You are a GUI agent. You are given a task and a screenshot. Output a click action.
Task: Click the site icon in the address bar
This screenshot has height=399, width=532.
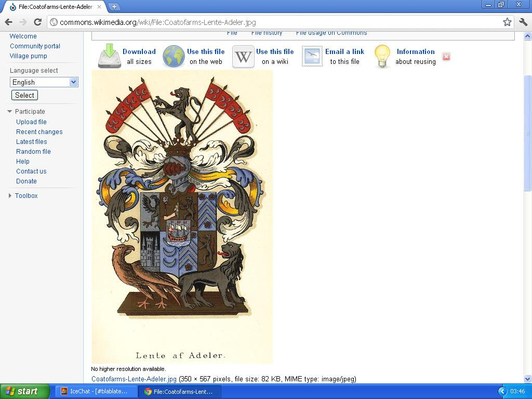point(54,22)
